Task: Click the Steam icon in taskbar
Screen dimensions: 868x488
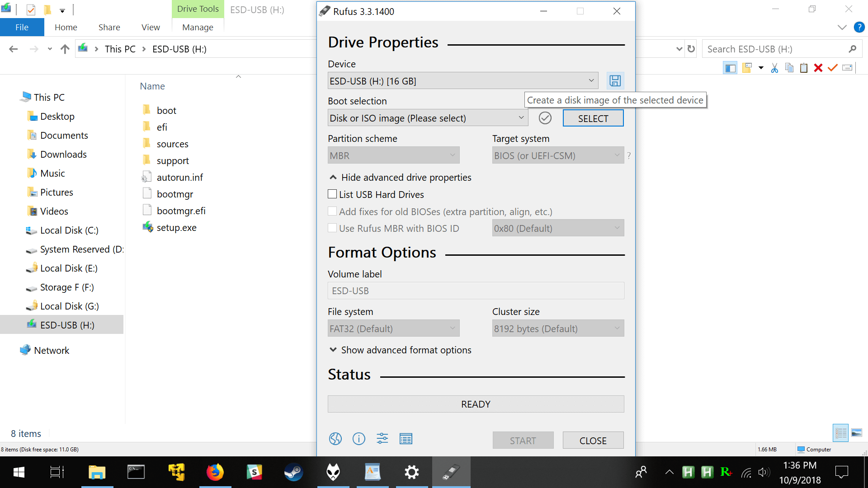Action: pyautogui.click(x=294, y=471)
